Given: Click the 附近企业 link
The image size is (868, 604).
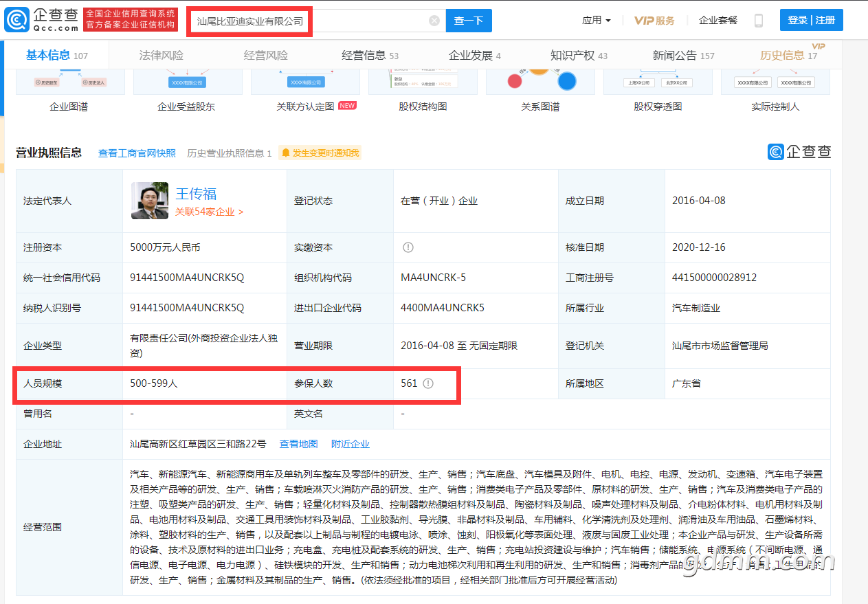Looking at the screenshot, I should coord(350,445).
